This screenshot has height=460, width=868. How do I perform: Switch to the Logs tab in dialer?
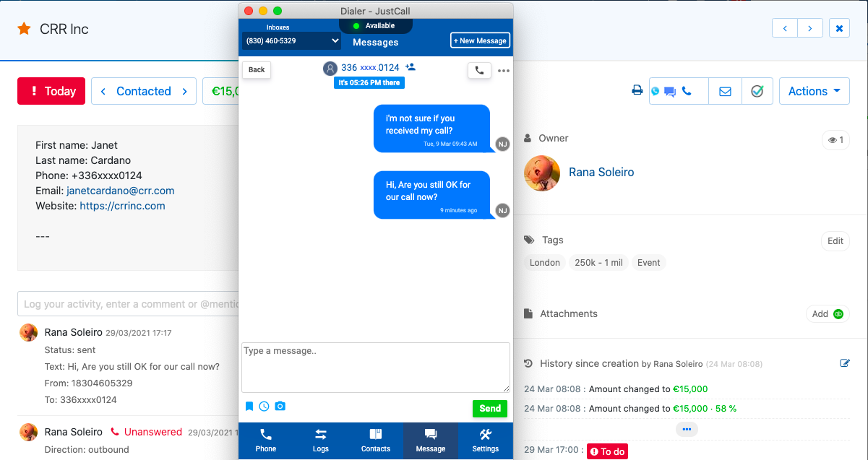point(321,441)
